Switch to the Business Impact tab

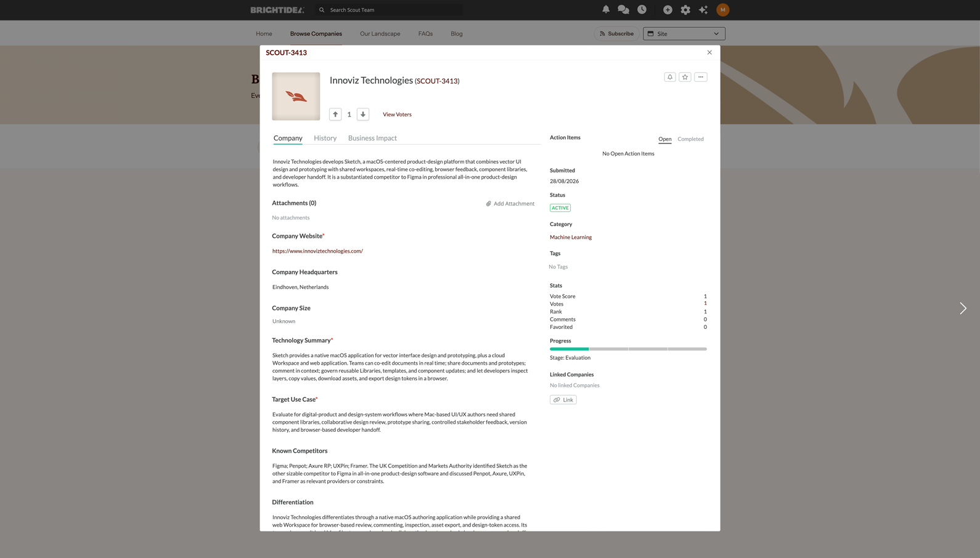click(372, 138)
